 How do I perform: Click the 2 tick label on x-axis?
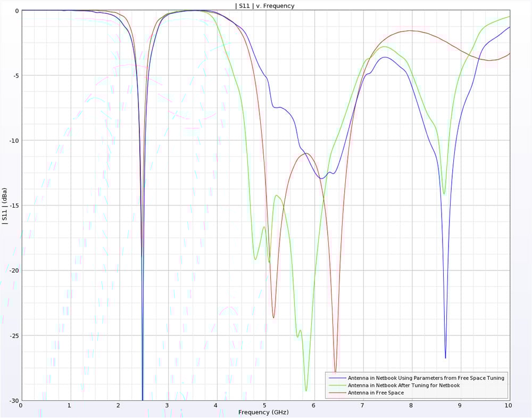point(119,406)
